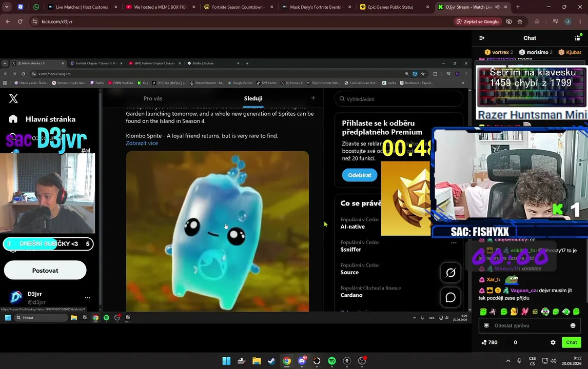Click leaderboard user morisimo
This screenshot has width=588, height=369.
[537, 52]
